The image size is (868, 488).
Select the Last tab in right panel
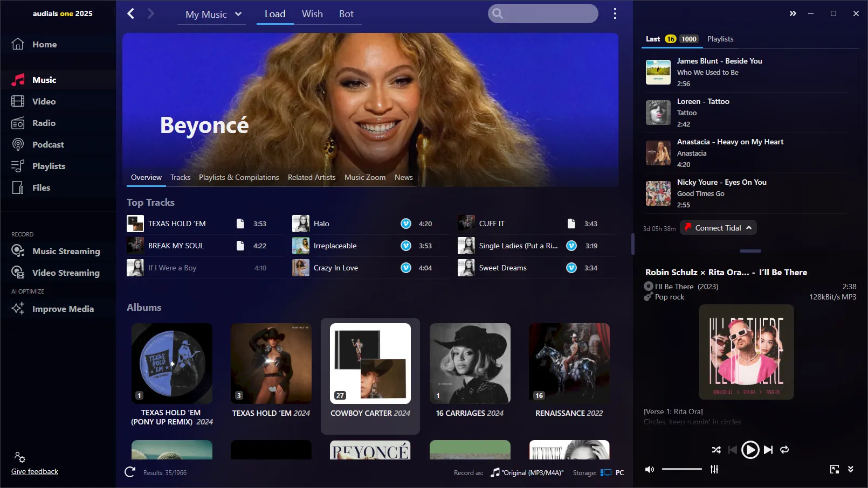[x=653, y=39]
